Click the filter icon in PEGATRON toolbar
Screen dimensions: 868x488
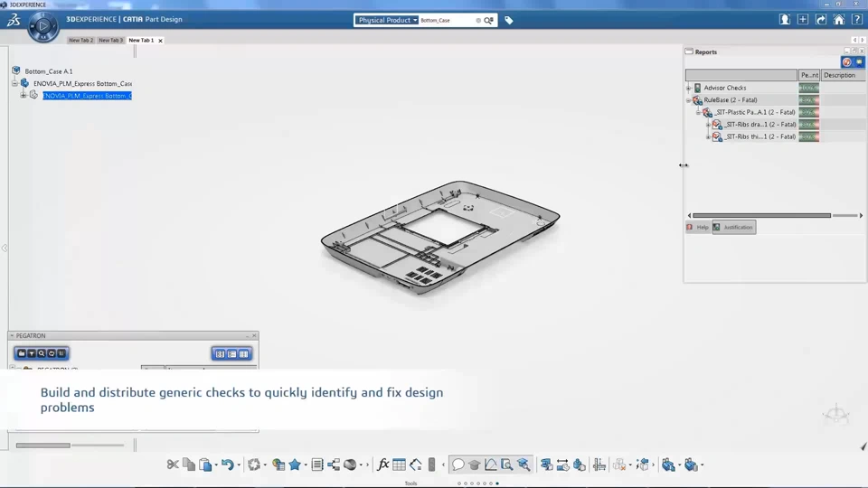click(x=32, y=353)
